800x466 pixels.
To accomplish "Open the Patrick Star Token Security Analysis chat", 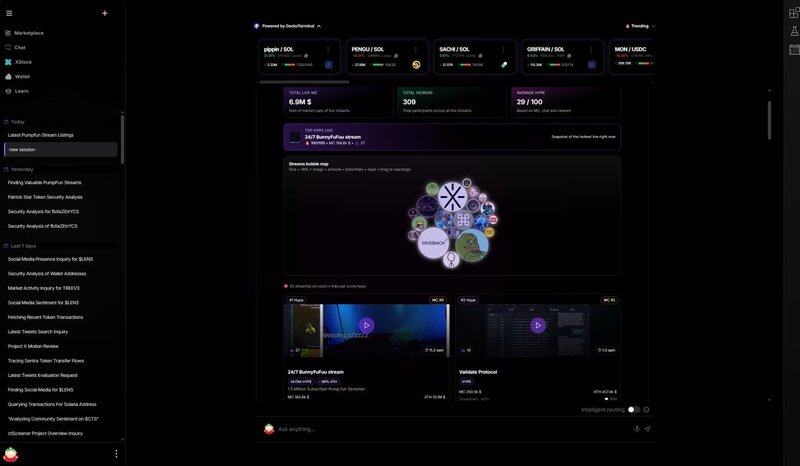I will tap(45, 197).
